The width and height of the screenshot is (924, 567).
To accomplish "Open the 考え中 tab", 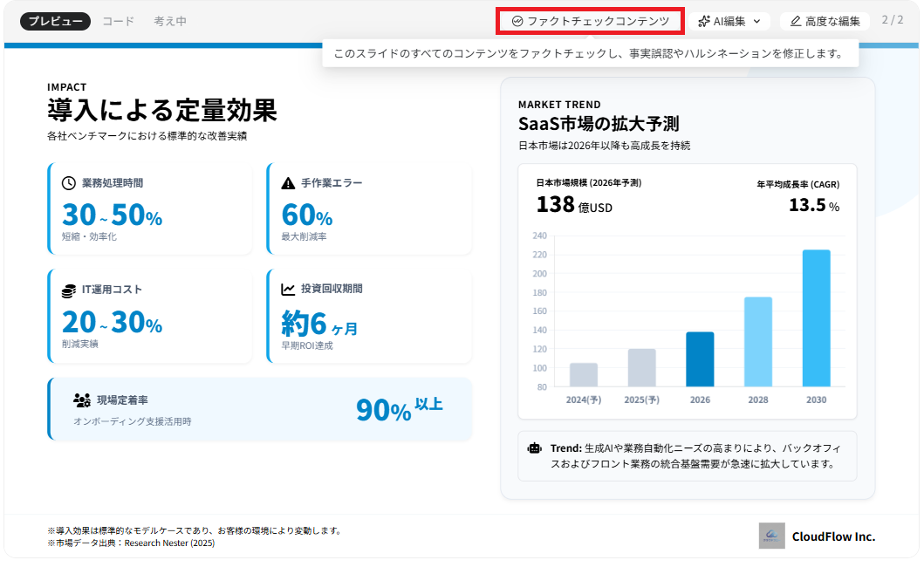I will point(170,21).
